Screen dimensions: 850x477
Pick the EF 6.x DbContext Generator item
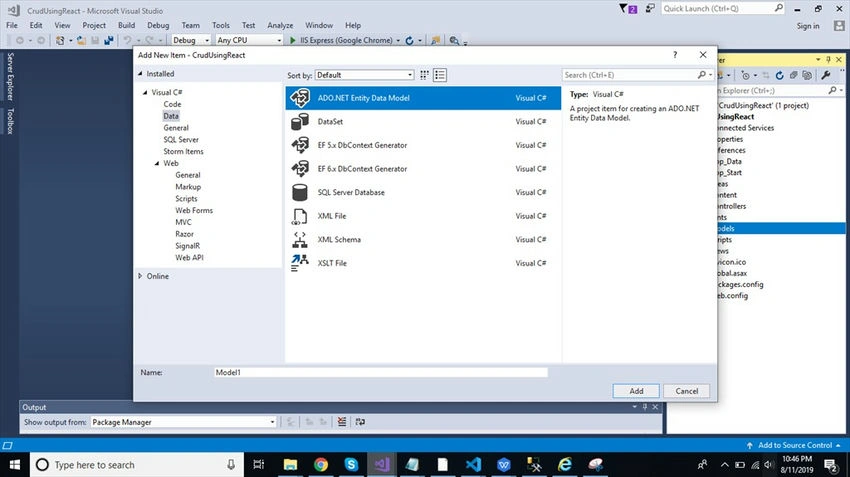tap(423, 169)
